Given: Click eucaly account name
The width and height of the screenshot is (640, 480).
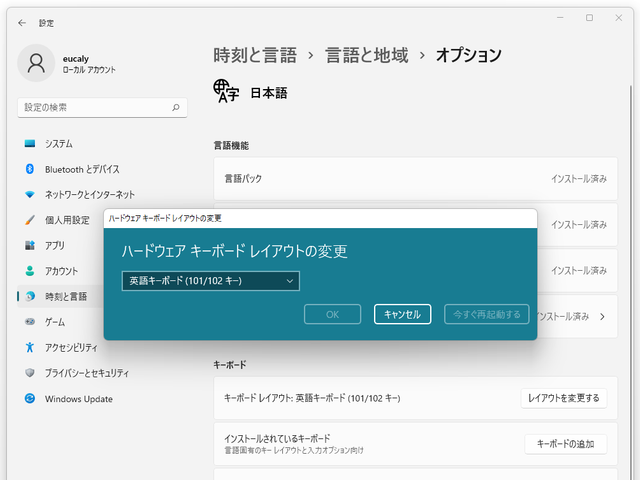Looking at the screenshot, I should [76, 59].
